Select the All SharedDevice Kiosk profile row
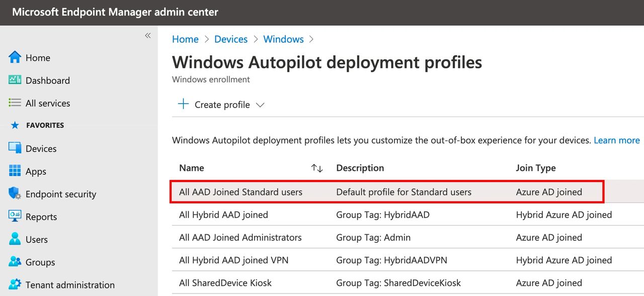This screenshot has height=296, width=644. (225, 283)
